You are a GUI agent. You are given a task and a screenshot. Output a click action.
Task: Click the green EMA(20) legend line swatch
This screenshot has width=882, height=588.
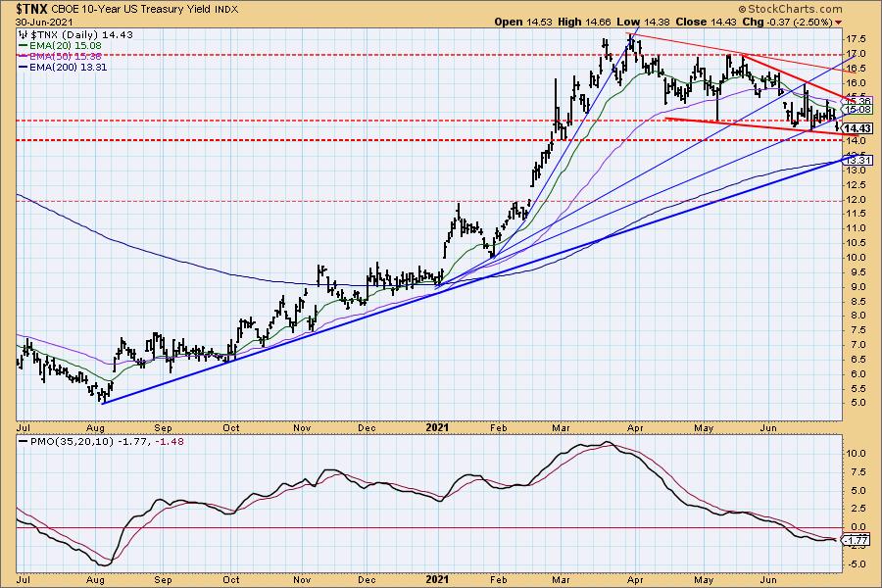pos(24,46)
